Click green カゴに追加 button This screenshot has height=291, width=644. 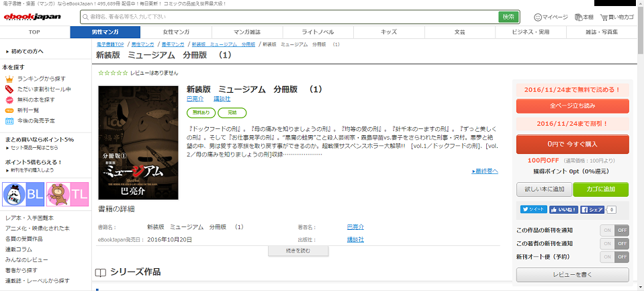point(601,190)
